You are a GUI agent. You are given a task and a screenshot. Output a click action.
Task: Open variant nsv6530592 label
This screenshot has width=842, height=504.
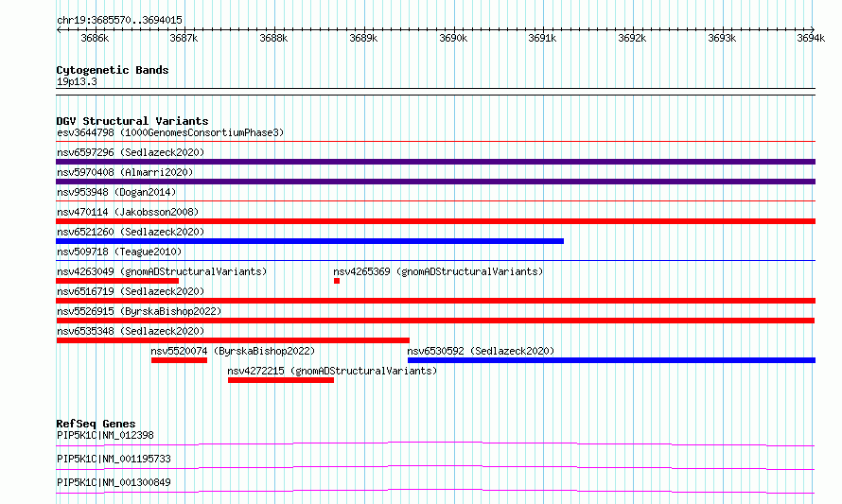click(x=481, y=351)
